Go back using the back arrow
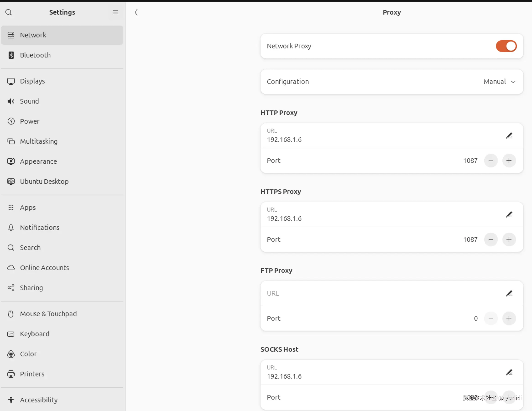 click(136, 12)
